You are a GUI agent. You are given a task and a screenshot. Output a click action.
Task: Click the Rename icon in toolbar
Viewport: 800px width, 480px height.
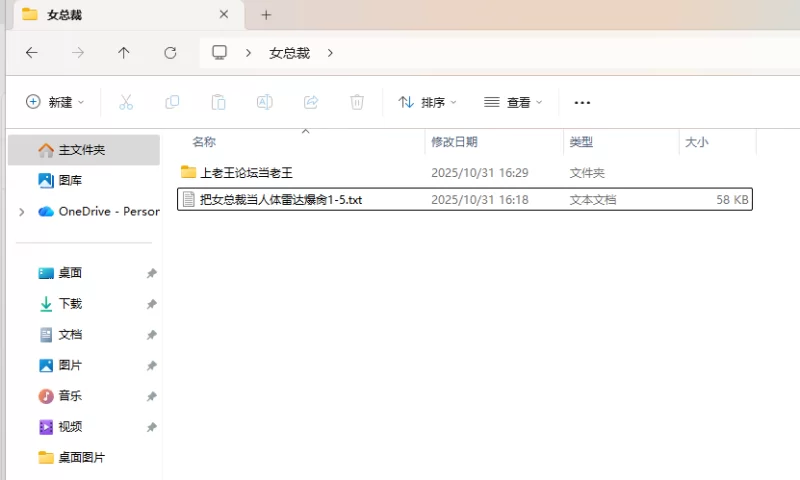click(x=264, y=102)
